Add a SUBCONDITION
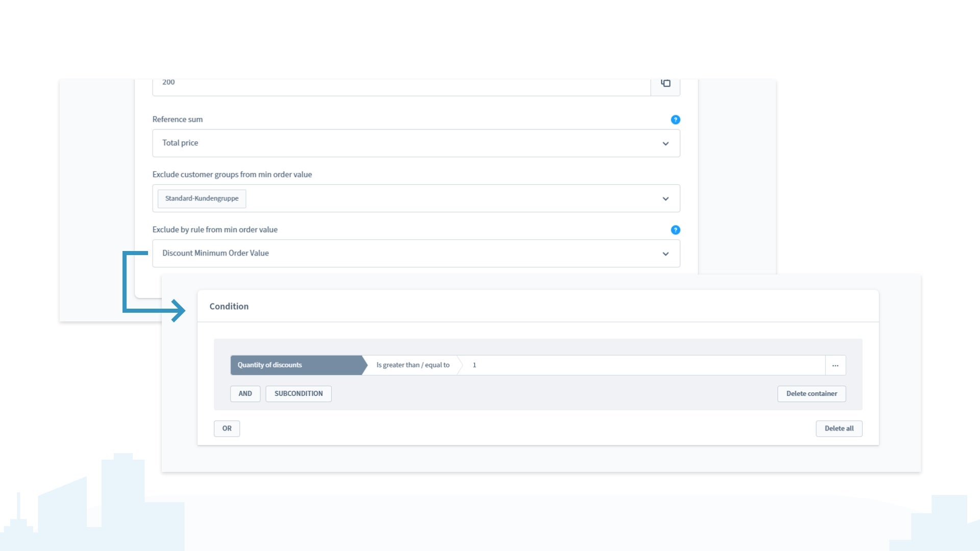980x551 pixels. [299, 393]
